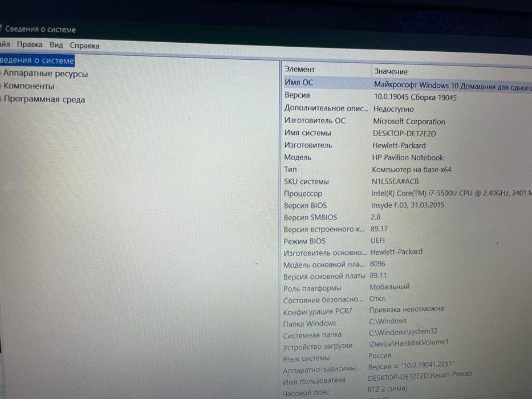532x399 pixels.
Task: Click the Откл. value
Action: (378, 299)
